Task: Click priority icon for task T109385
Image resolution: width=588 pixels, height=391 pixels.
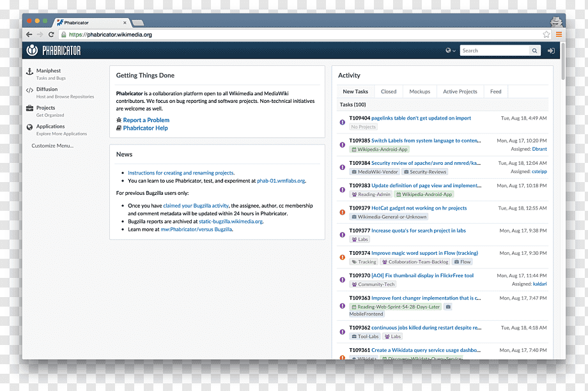Action: click(x=343, y=144)
